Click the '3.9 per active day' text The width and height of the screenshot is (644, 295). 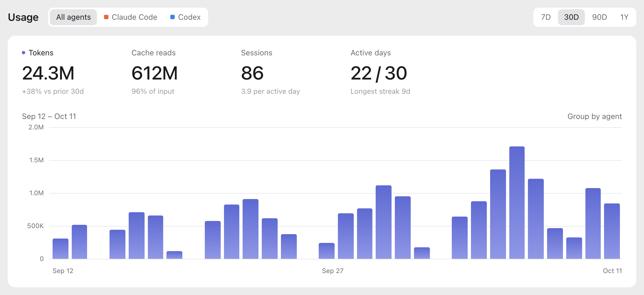[x=270, y=91]
